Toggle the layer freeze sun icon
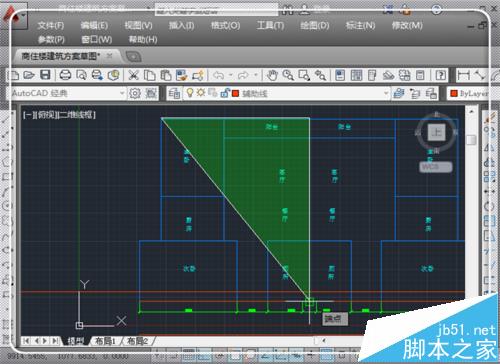 [201, 93]
